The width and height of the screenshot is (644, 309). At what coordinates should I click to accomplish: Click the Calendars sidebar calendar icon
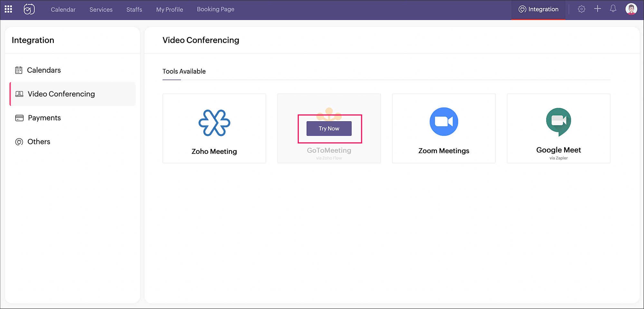19,70
